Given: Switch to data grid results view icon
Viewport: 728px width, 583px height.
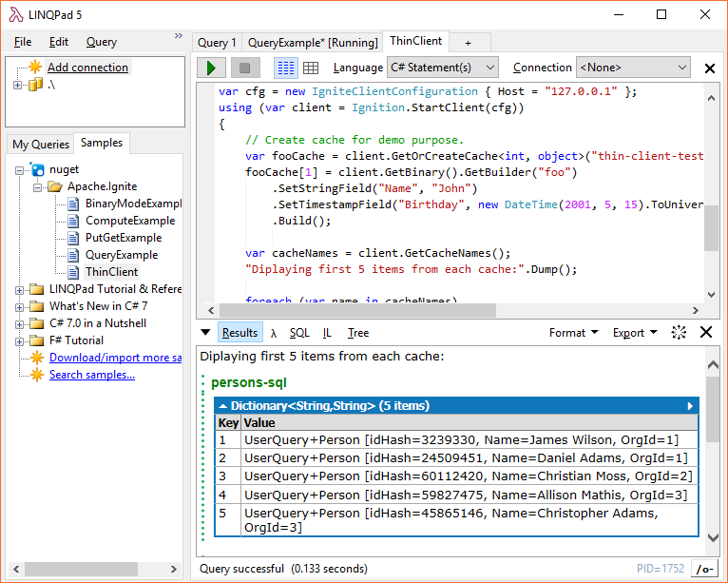Looking at the screenshot, I should [x=311, y=68].
